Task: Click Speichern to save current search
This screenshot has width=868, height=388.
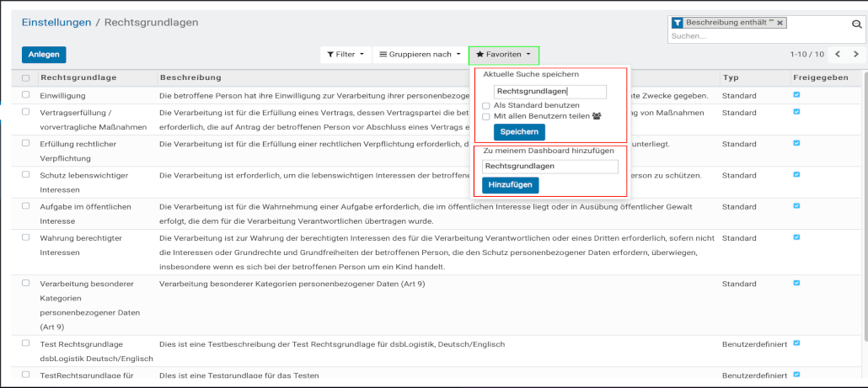Action: click(519, 132)
